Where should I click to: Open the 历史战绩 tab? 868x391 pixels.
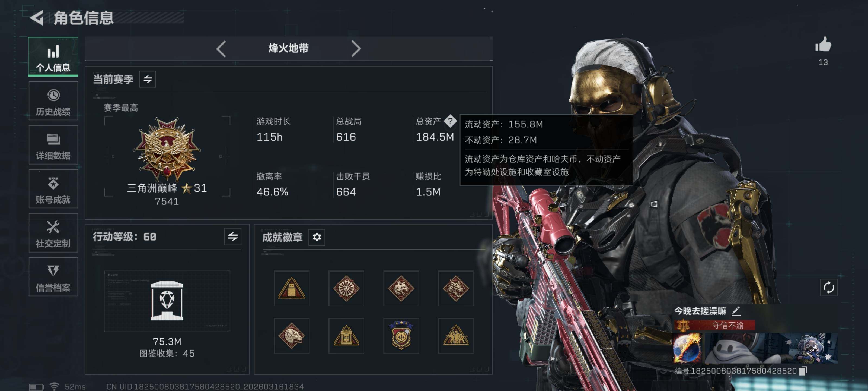53,101
